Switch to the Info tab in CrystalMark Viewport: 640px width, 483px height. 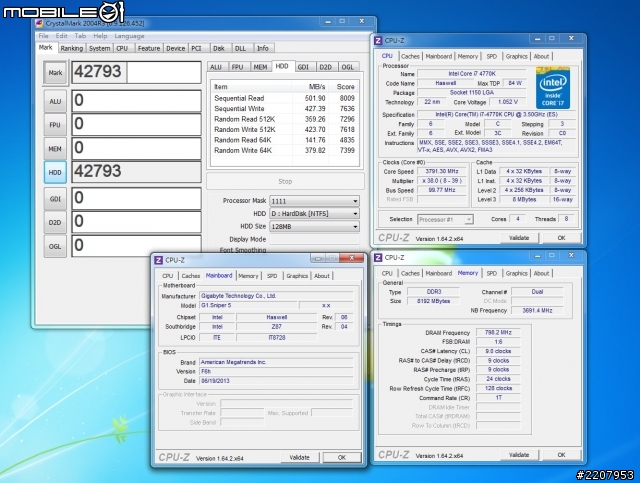[x=262, y=48]
